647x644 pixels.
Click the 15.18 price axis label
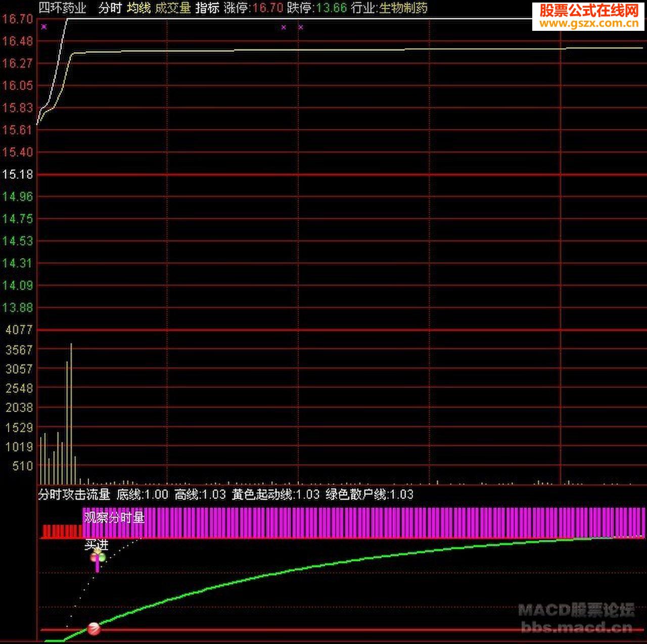17,174
